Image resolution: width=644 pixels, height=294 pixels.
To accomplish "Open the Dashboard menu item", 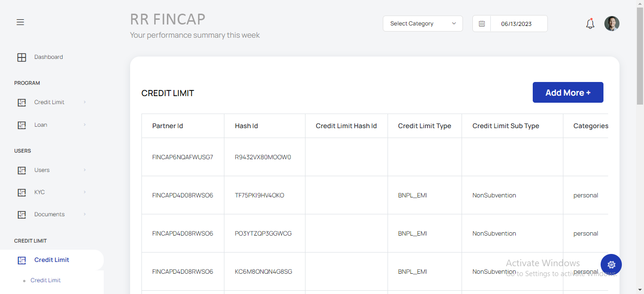I will [49, 57].
